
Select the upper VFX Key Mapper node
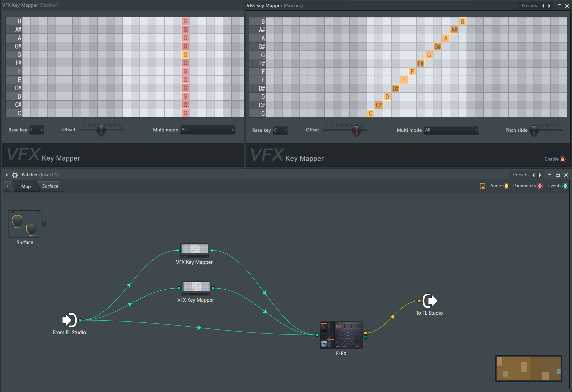tap(194, 250)
